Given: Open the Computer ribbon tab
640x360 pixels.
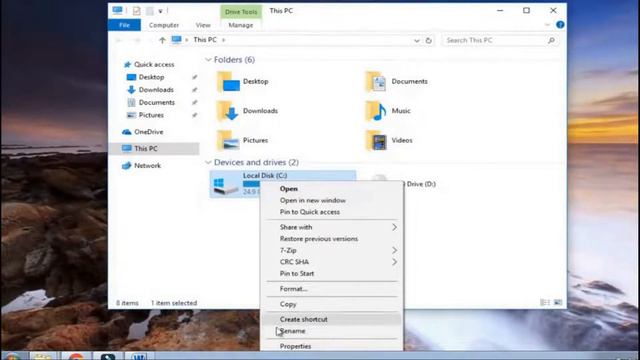Looking at the screenshot, I should pyautogui.click(x=164, y=25).
